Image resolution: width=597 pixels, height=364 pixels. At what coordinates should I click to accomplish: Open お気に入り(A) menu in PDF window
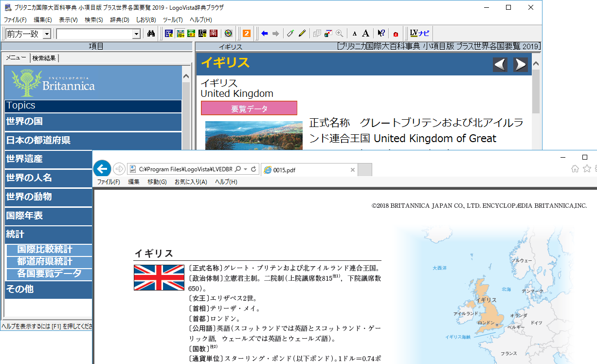pos(191,182)
